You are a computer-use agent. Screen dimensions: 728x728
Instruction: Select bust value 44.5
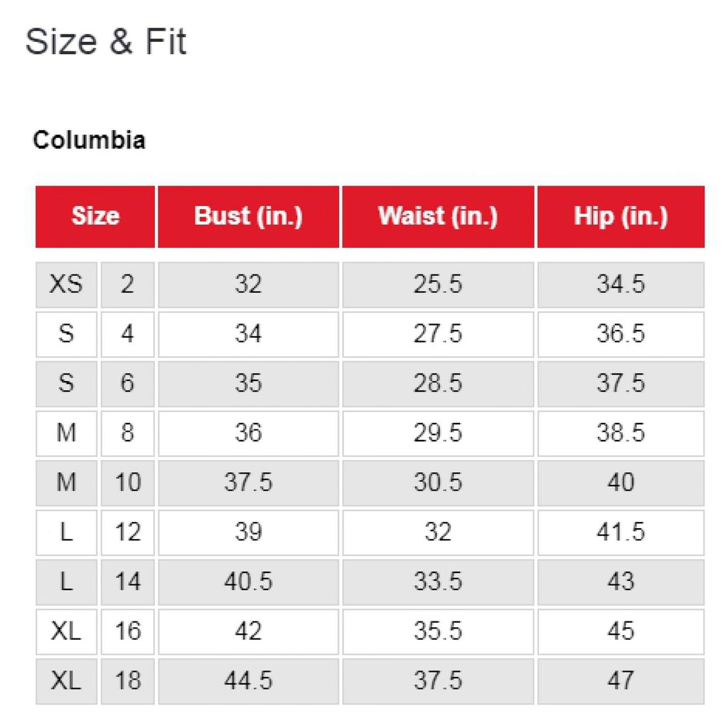tap(248, 680)
